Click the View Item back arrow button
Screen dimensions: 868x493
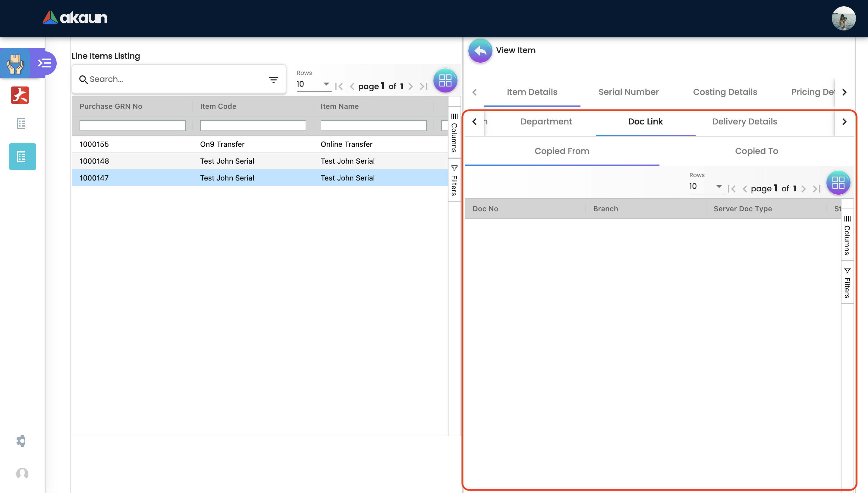tap(480, 51)
